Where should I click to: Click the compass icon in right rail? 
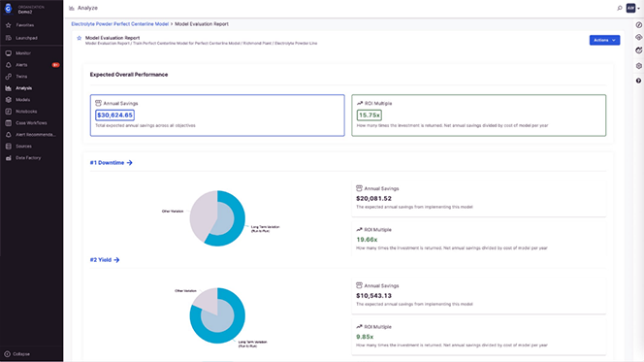638,25
